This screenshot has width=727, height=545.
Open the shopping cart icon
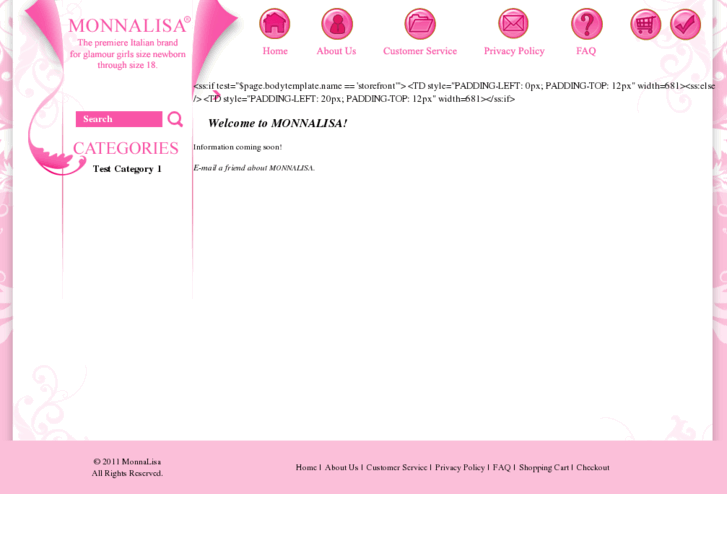coord(645,24)
